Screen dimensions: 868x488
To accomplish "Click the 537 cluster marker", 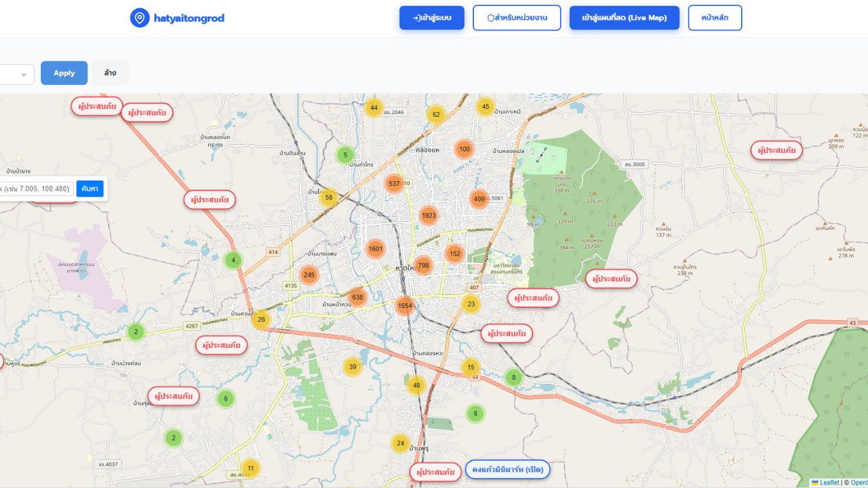I will [394, 183].
